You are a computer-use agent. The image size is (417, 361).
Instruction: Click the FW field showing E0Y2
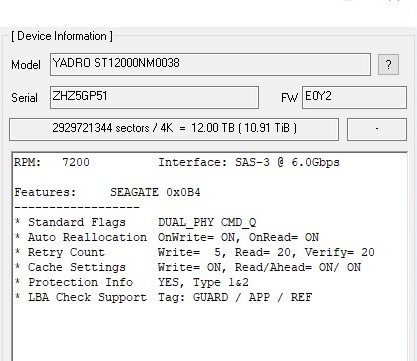(354, 97)
